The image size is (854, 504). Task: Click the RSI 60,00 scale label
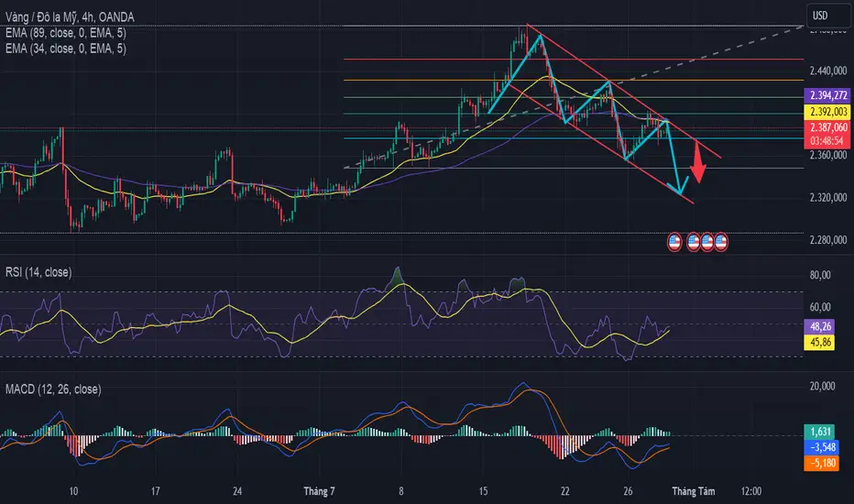tap(820, 307)
